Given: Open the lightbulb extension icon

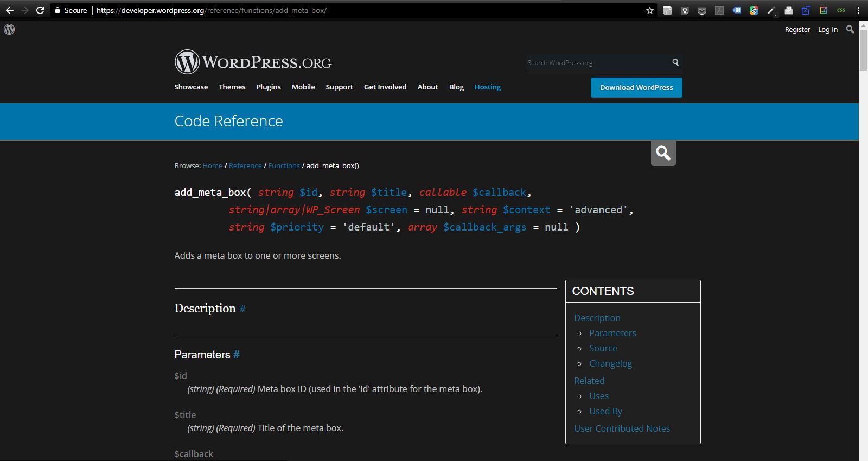Looking at the screenshot, I should 685,10.
